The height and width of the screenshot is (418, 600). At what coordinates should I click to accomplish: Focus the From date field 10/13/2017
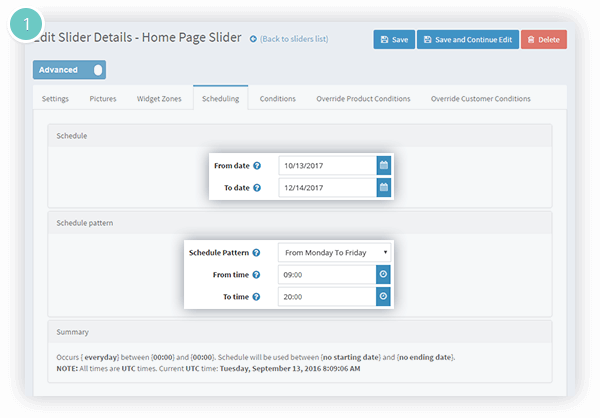[x=328, y=165]
